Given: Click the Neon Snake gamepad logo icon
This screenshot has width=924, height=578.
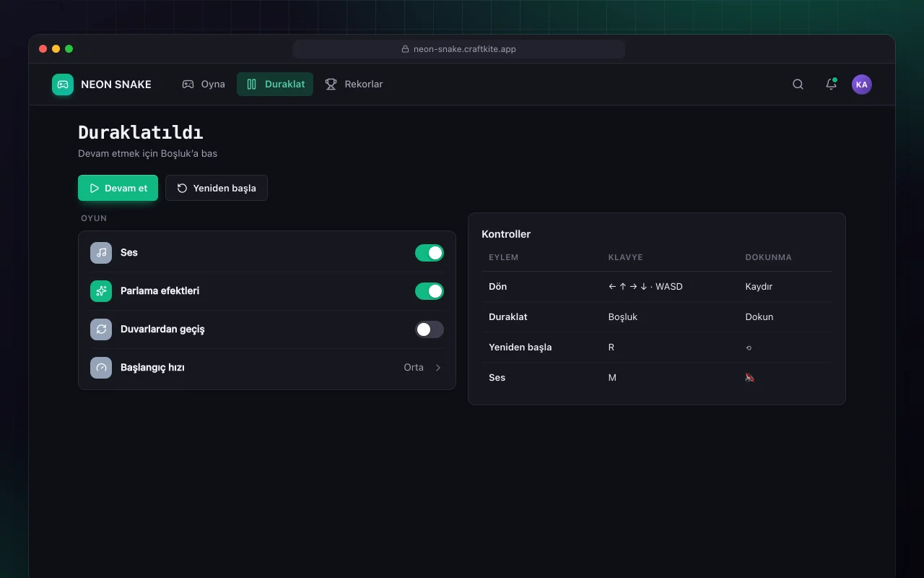Looking at the screenshot, I should [63, 85].
